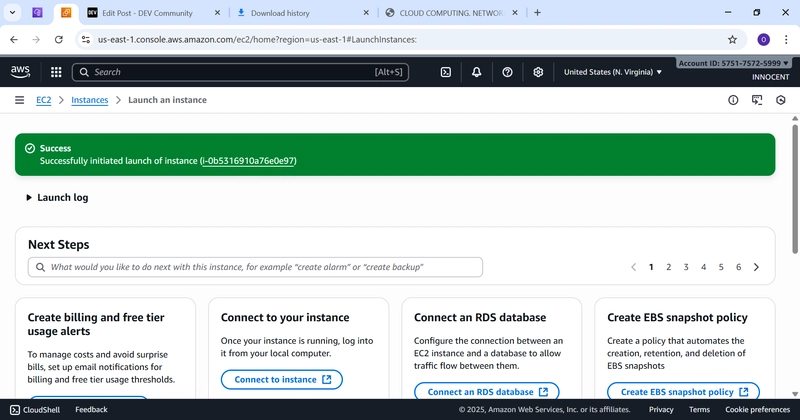Expand the Account ID dropdown
Viewport: 800px width, 420px height.
click(733, 63)
